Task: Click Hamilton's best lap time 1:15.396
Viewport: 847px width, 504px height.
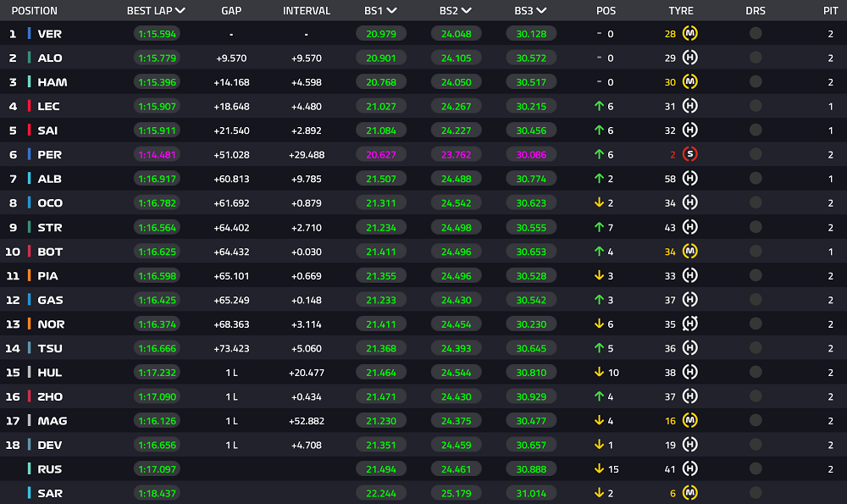Action: 158,82
